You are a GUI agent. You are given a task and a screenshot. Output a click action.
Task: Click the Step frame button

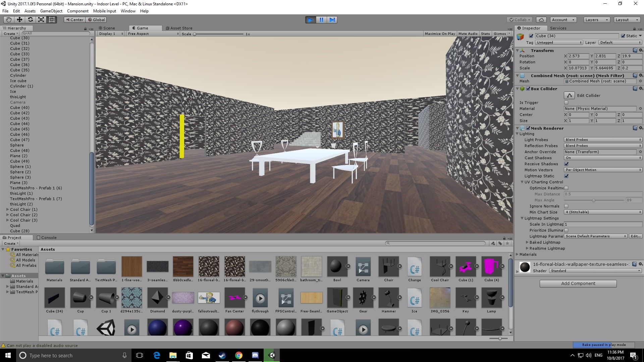(332, 20)
